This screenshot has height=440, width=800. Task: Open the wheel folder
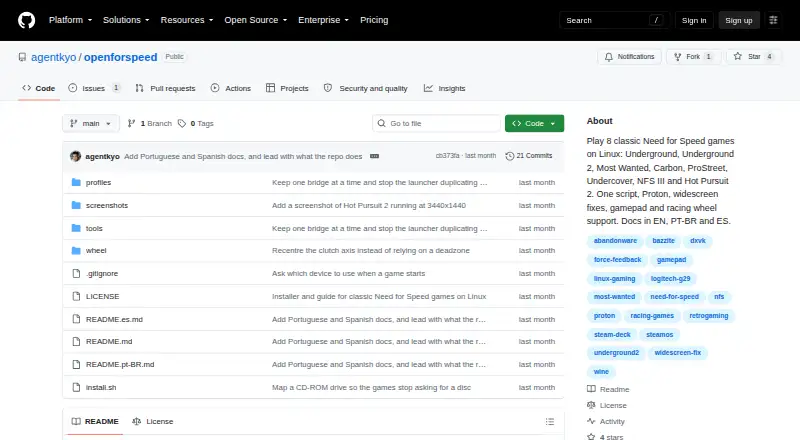[96, 251]
